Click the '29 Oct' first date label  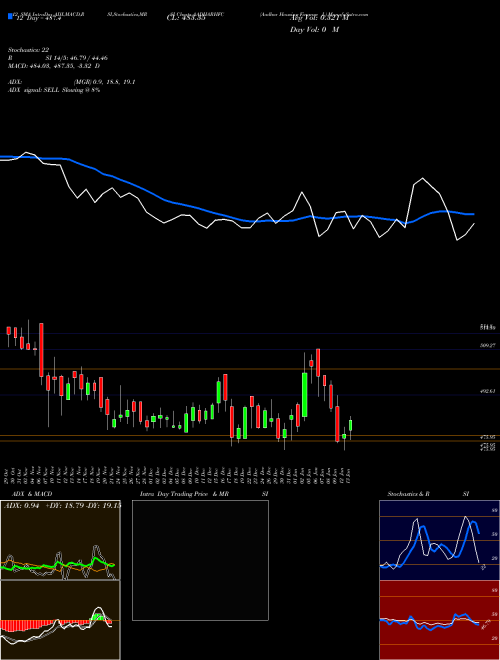pos(8,474)
